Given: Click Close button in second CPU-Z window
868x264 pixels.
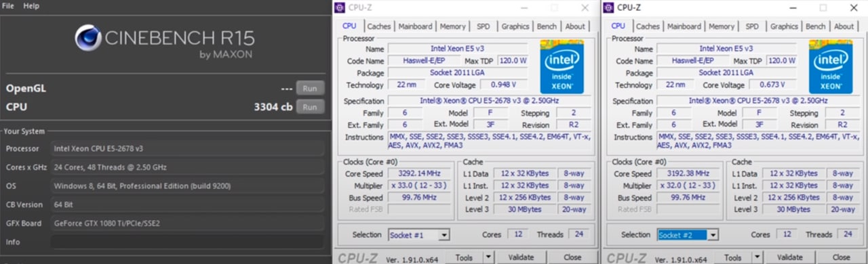Looking at the screenshot, I should tap(841, 257).
